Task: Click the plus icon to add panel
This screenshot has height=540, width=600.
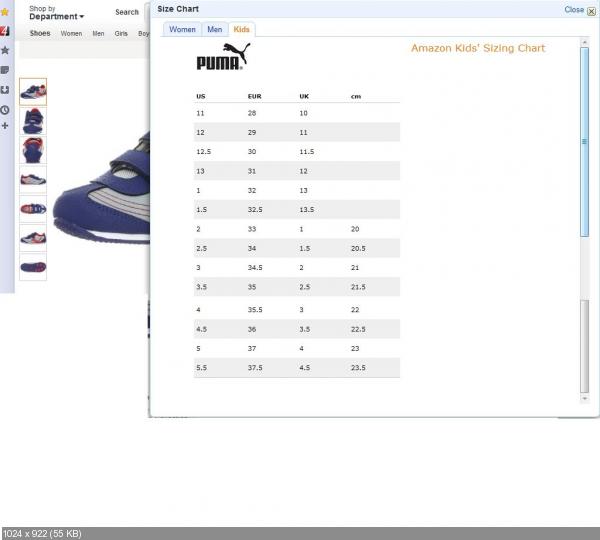Action: click(5, 126)
